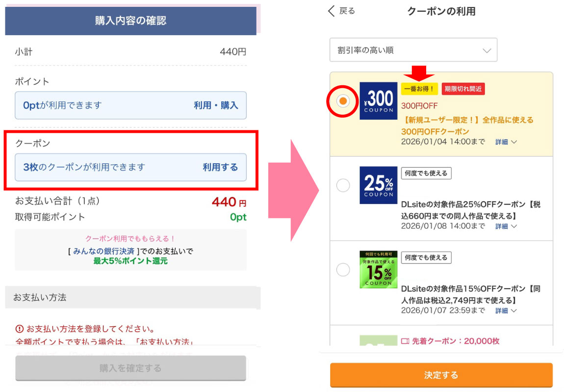
Task: Expand 詳細 for the 300円OFF coupon
Action: tap(506, 142)
